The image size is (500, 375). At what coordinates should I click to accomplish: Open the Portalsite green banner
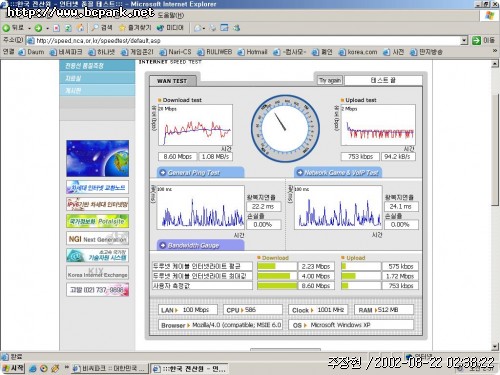(97, 221)
